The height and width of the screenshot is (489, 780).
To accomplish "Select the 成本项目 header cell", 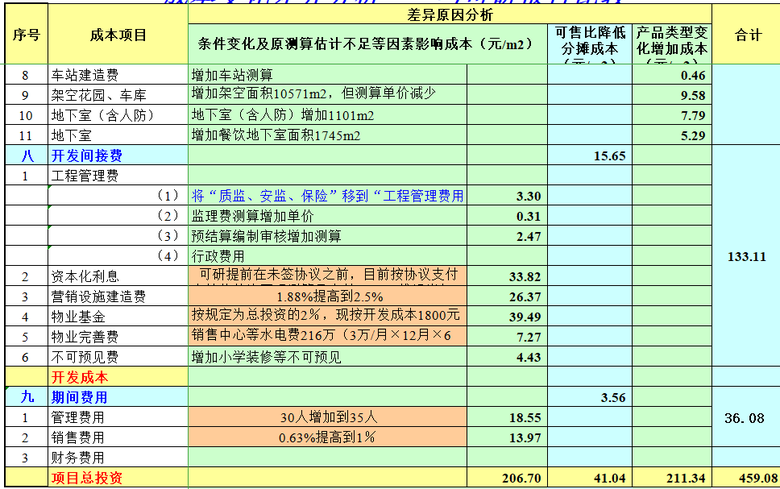I will pos(117,35).
